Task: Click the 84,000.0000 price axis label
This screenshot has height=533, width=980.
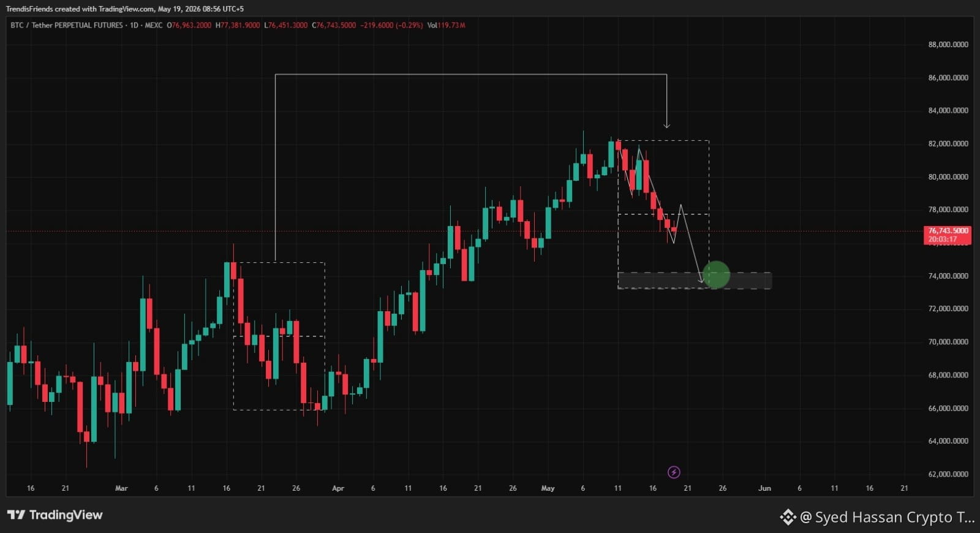Action: tap(948, 111)
